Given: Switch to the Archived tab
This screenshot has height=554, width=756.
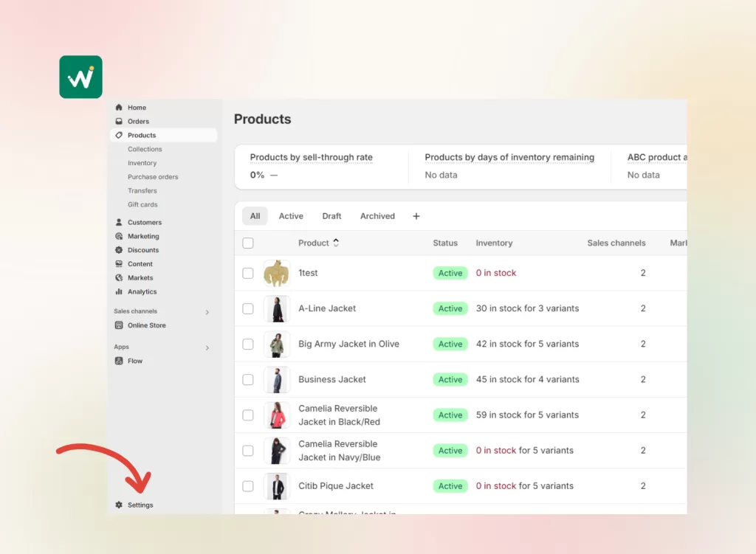Looking at the screenshot, I should [x=377, y=216].
